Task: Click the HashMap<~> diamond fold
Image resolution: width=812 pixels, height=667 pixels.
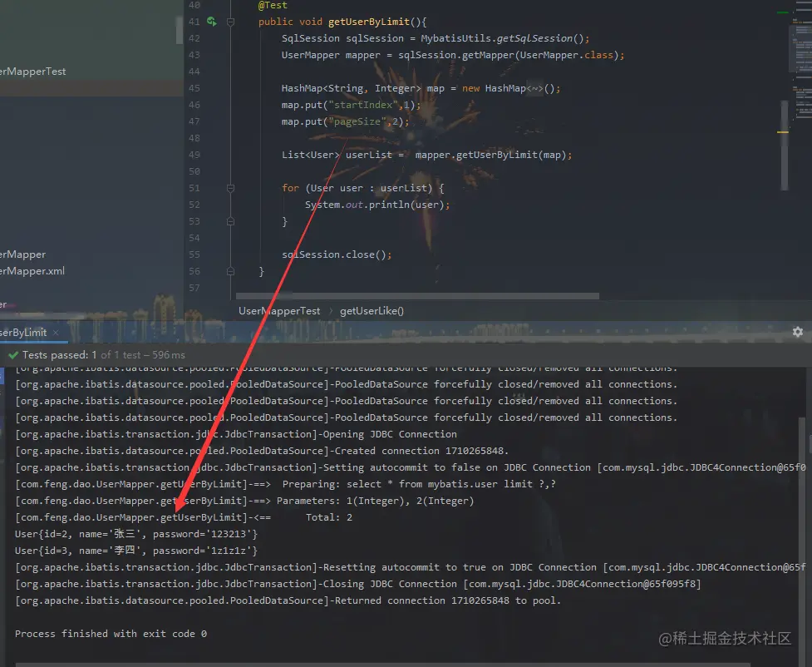Action: tap(535, 88)
